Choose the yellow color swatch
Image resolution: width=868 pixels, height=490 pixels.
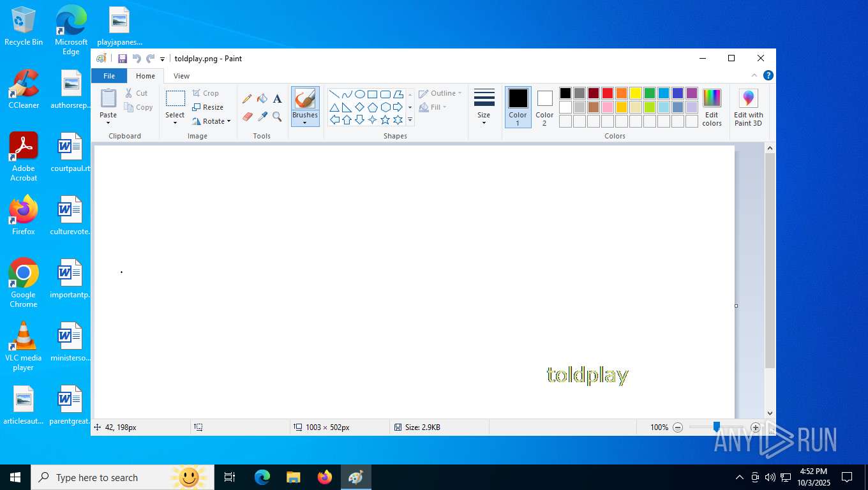pyautogui.click(x=636, y=93)
